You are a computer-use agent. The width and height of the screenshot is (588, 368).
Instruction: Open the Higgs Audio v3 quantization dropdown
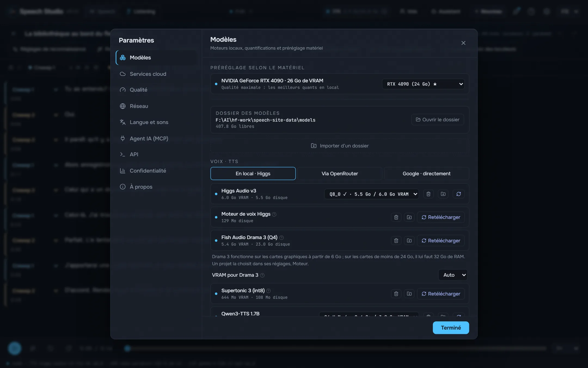tap(372, 194)
